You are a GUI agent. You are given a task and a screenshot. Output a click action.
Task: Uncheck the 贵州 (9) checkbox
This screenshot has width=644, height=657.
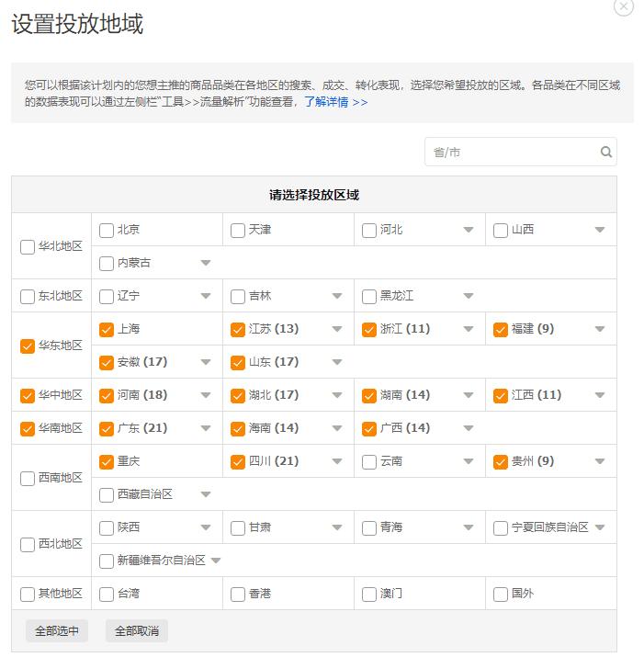(x=501, y=462)
